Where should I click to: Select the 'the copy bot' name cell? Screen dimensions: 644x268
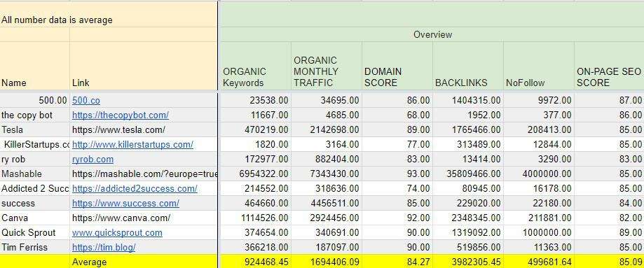pyautogui.click(x=35, y=115)
